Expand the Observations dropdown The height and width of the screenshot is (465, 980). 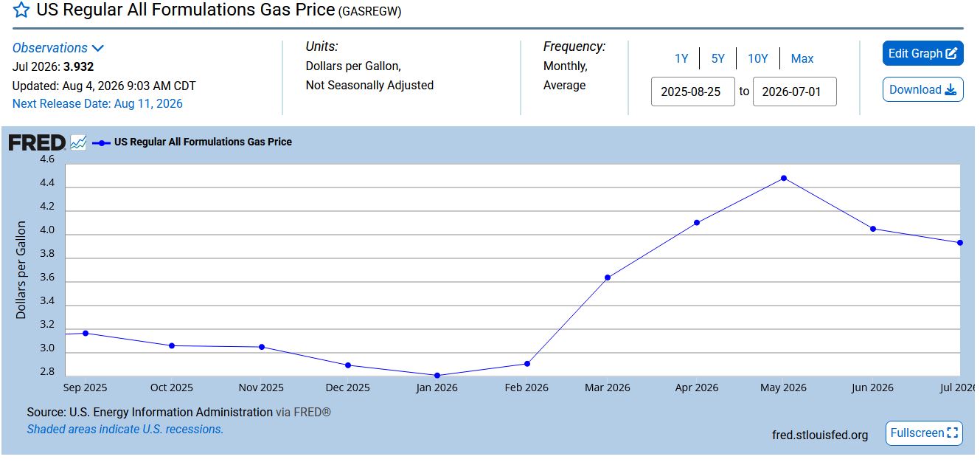pos(58,48)
